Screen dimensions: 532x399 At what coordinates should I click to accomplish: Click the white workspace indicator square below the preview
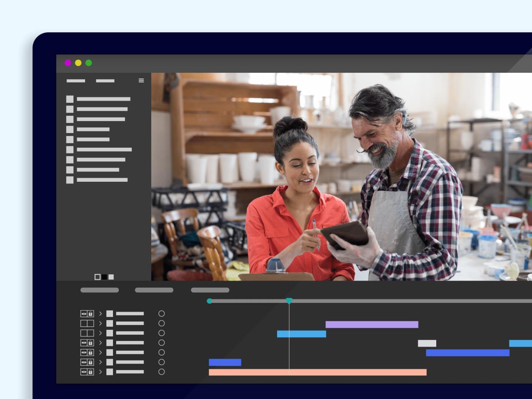click(111, 277)
